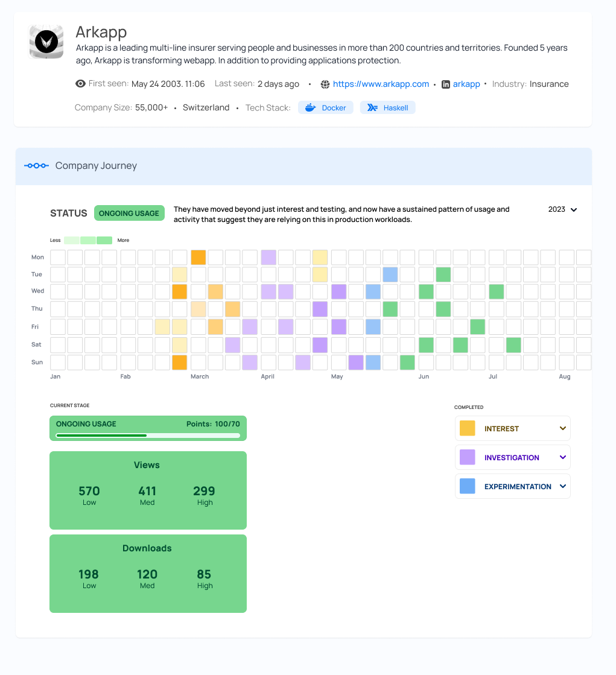Open the arkapp LinkedIn profile link
The height and width of the screenshot is (675, 616).
click(x=466, y=84)
